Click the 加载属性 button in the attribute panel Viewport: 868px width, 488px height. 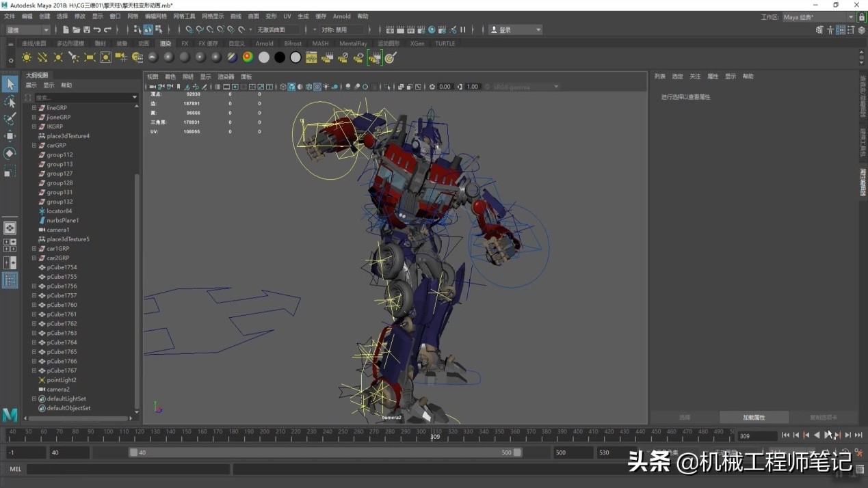[754, 417]
